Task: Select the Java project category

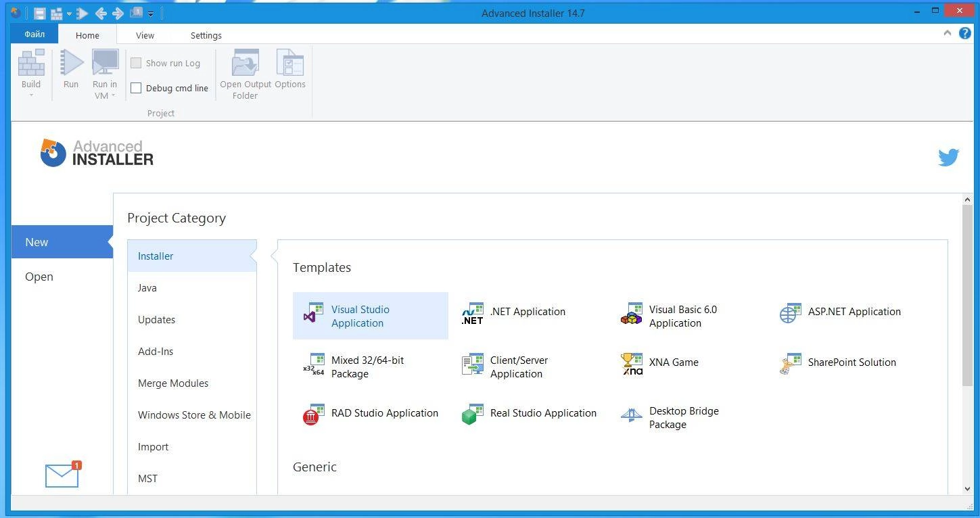Action: pyautogui.click(x=192, y=287)
